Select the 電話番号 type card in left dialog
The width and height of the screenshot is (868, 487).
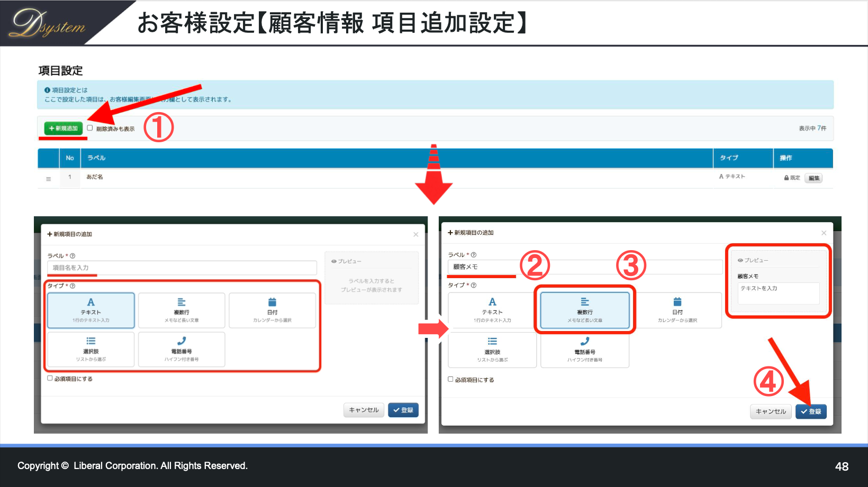(x=182, y=349)
